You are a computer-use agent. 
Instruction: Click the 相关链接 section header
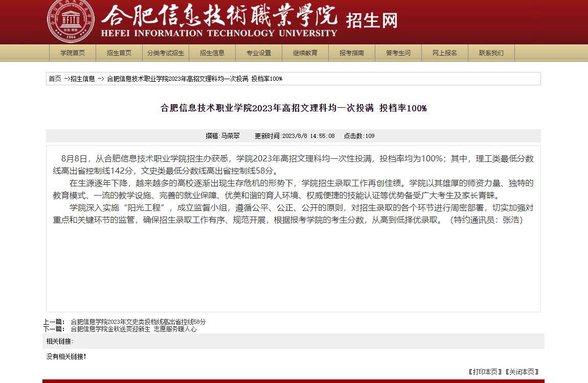point(60,341)
